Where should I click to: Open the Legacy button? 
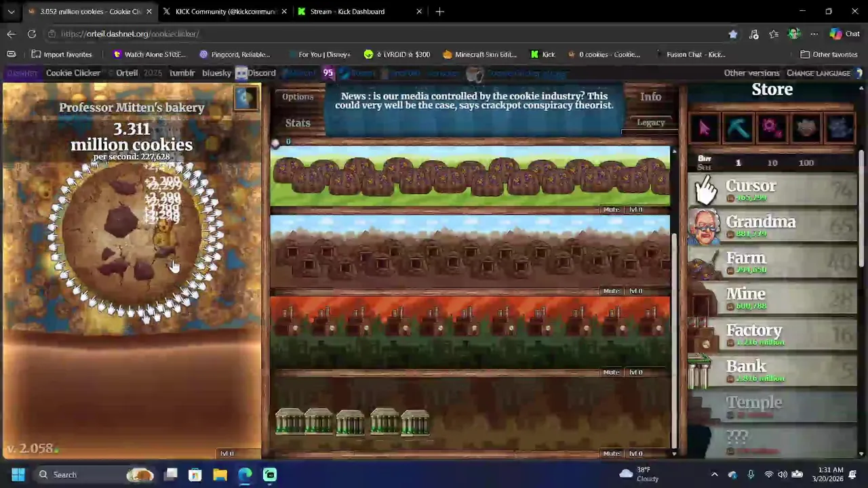[x=650, y=123]
